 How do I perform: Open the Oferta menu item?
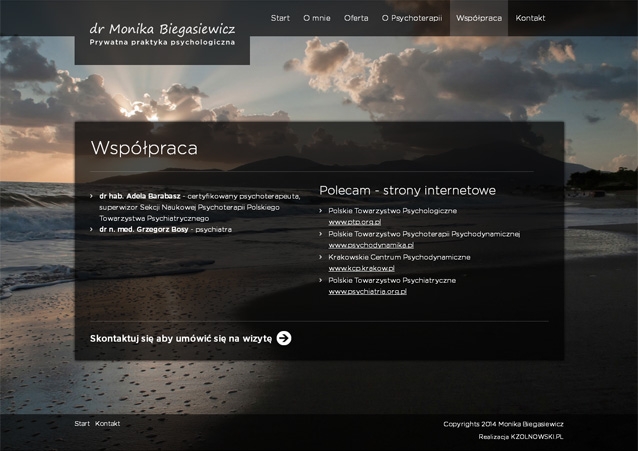pyautogui.click(x=356, y=18)
